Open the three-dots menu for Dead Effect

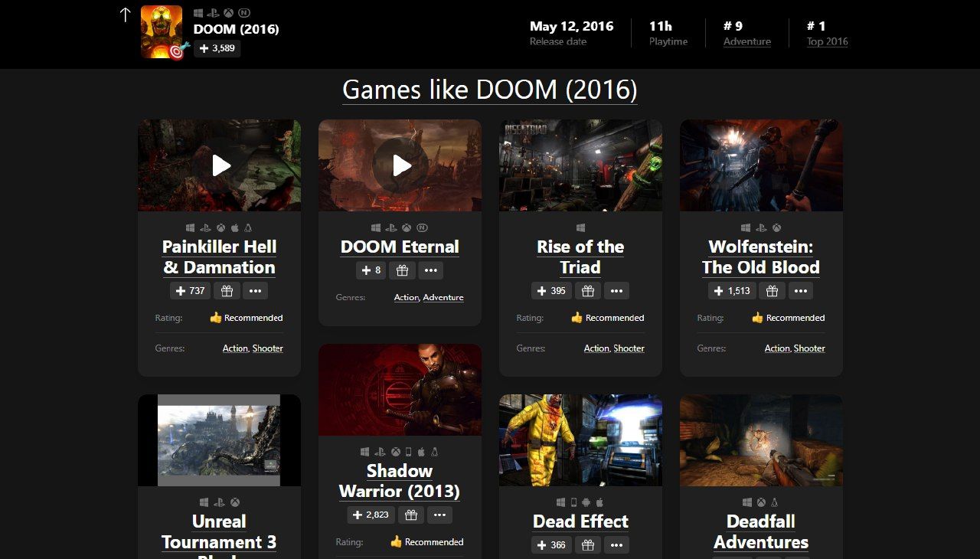coord(617,545)
